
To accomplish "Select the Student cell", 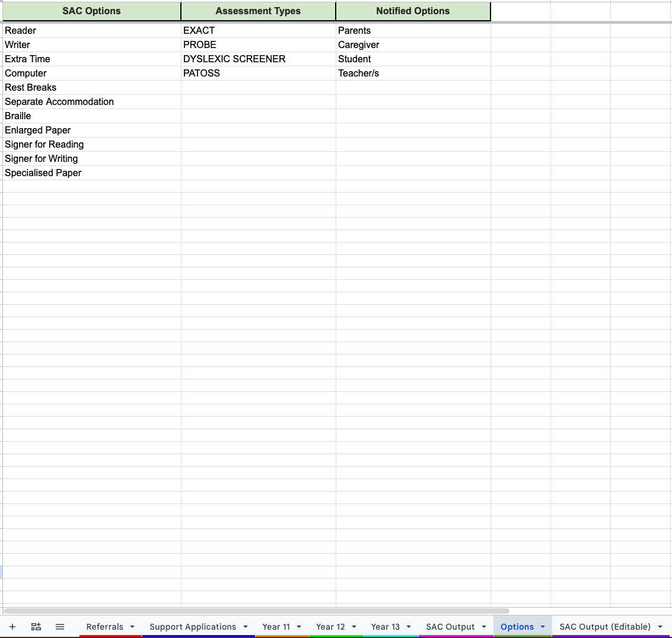I will point(413,59).
